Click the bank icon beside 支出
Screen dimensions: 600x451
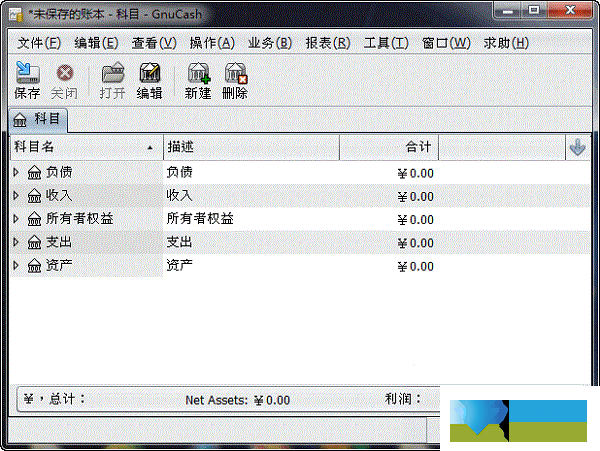(x=34, y=243)
